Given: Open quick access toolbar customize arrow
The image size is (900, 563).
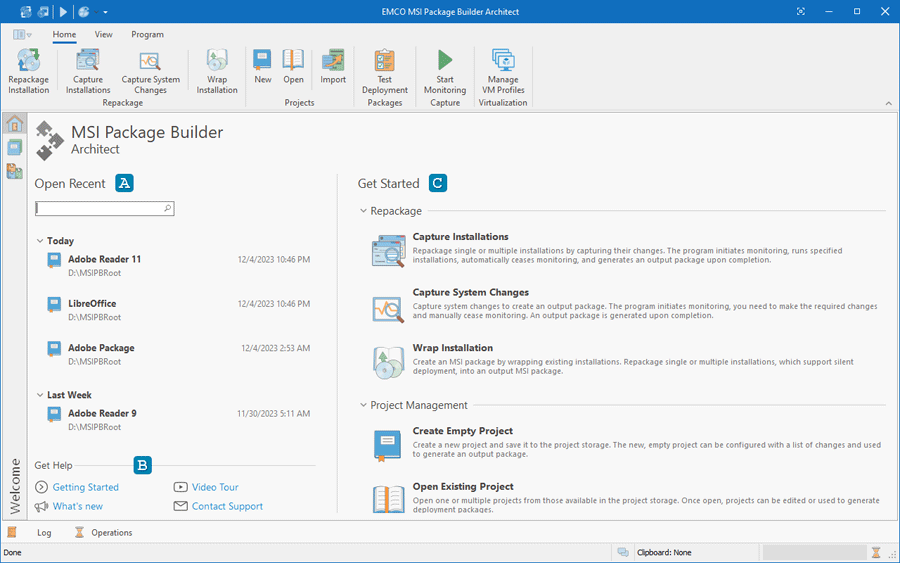Looking at the screenshot, I should (x=105, y=12).
